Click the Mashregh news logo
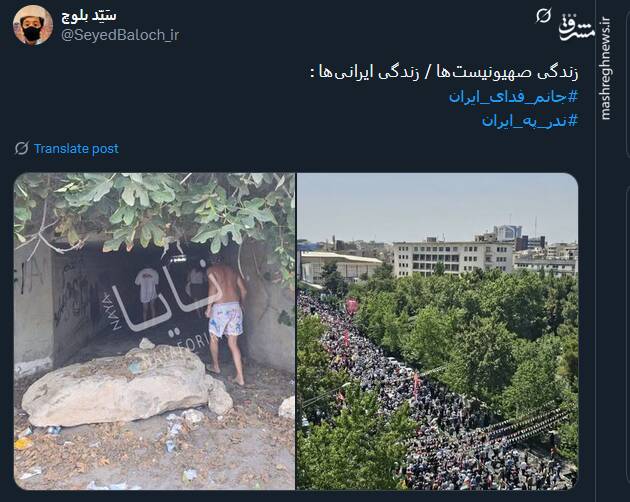The height and width of the screenshot is (502, 630). click(x=577, y=27)
